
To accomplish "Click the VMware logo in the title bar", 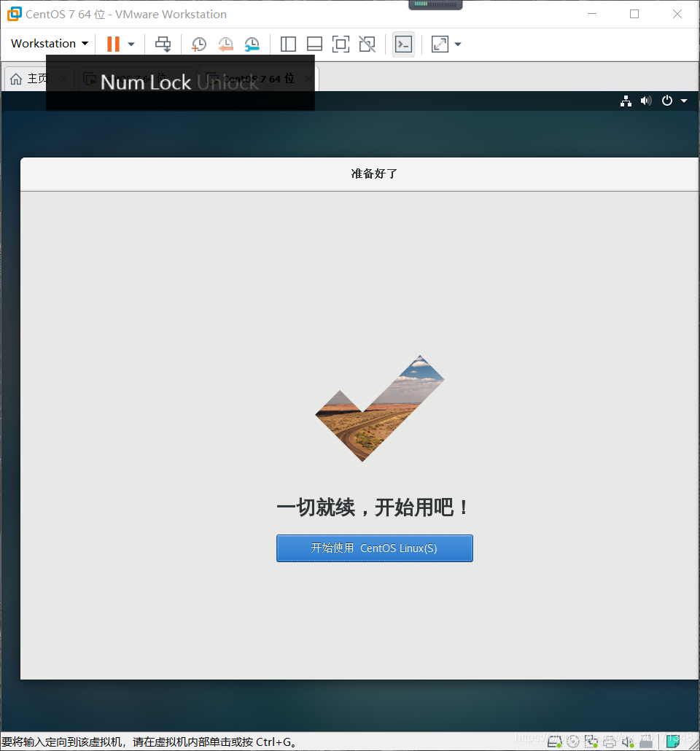I will tap(15, 14).
